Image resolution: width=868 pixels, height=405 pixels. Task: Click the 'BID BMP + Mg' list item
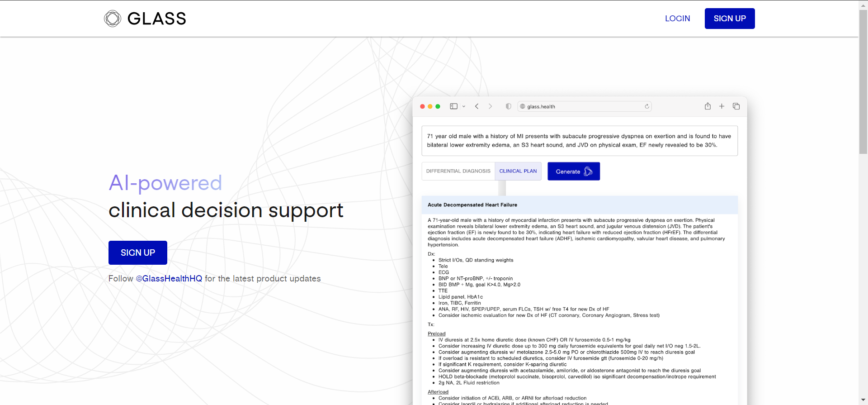(x=479, y=285)
